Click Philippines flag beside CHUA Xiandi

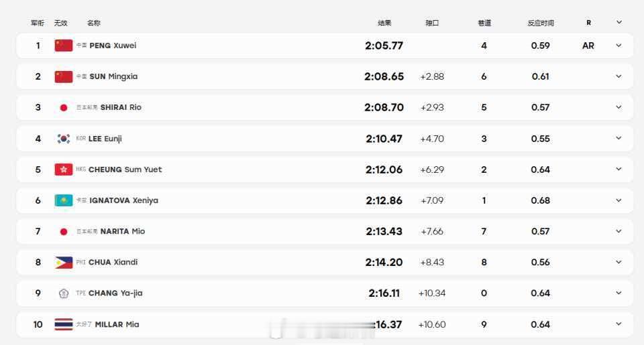64,263
